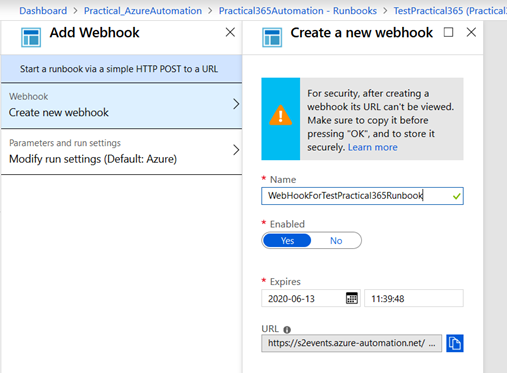The height and width of the screenshot is (373, 507).
Task: Select Webhook Create new webhook row
Action: click(121, 106)
